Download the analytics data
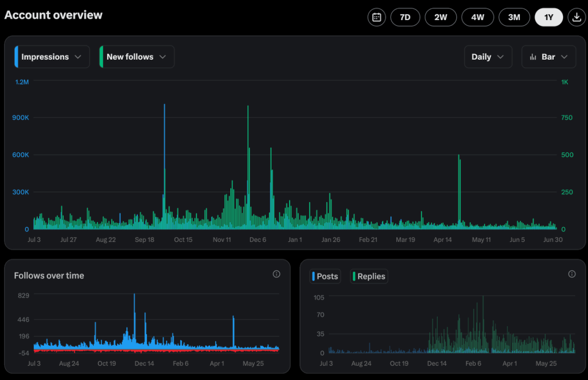Screen dimensions: 588x380 tap(577, 17)
